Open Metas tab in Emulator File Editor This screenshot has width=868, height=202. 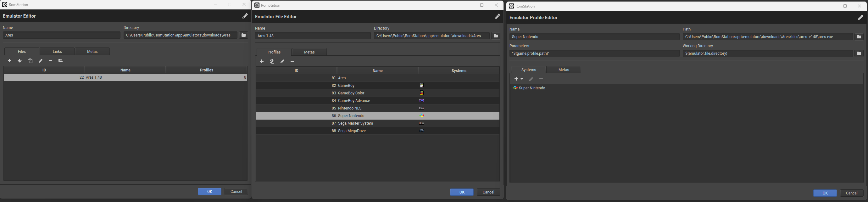coord(309,52)
